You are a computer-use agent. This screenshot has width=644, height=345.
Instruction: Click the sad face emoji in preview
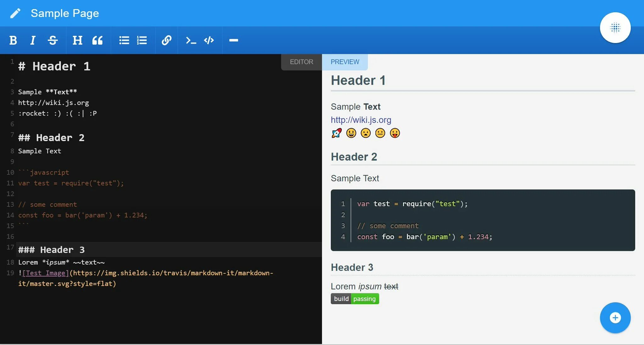point(366,133)
